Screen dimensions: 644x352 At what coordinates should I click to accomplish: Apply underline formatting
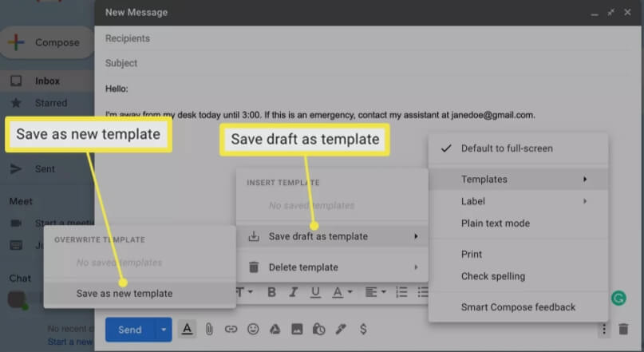(x=315, y=292)
